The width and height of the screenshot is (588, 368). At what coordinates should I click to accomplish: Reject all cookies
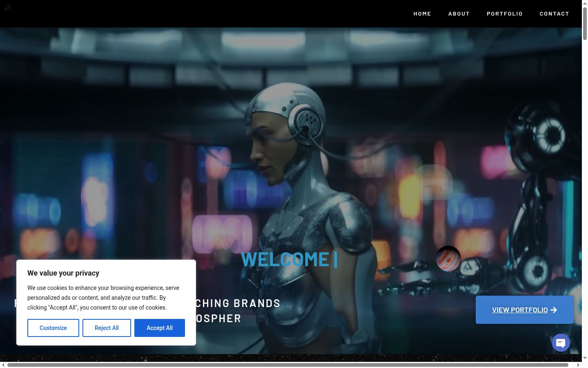coord(107,328)
